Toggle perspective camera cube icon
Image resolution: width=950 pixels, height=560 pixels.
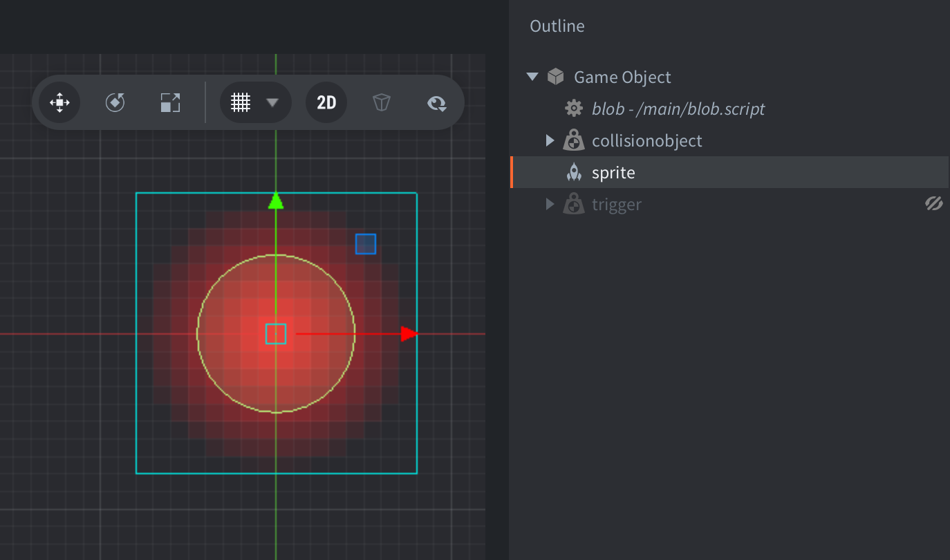pyautogui.click(x=382, y=103)
